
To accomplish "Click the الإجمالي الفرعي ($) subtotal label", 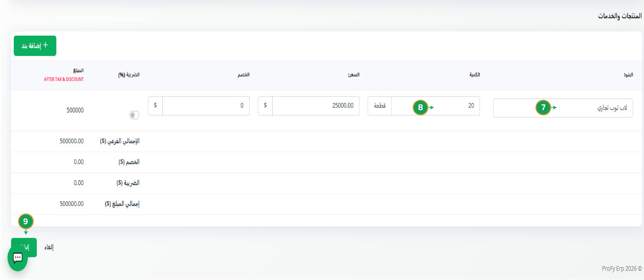I will pos(120,141).
